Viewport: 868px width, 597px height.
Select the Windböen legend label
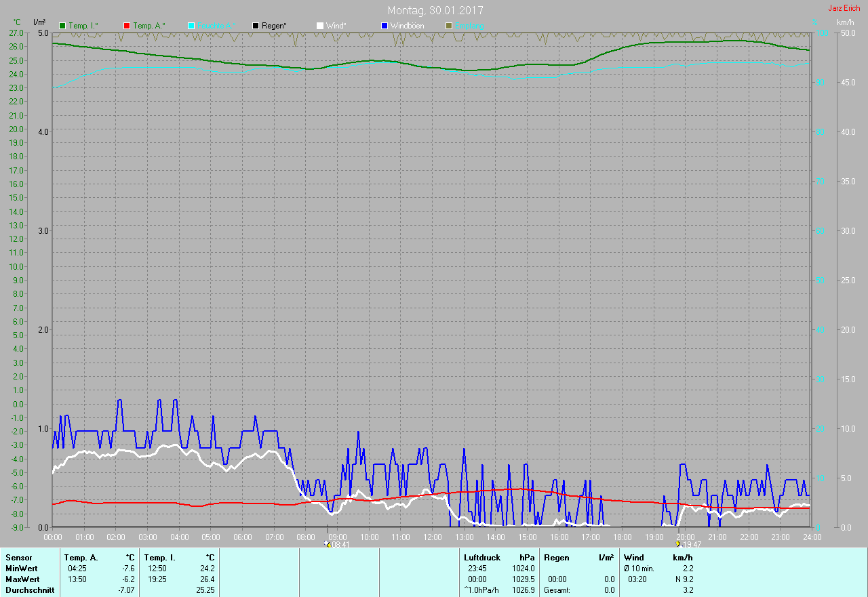[407, 26]
